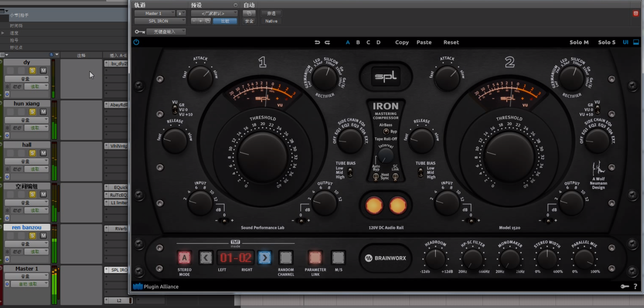This screenshot has width=644, height=308.
Task: Select settings slot B
Action: [x=358, y=42]
